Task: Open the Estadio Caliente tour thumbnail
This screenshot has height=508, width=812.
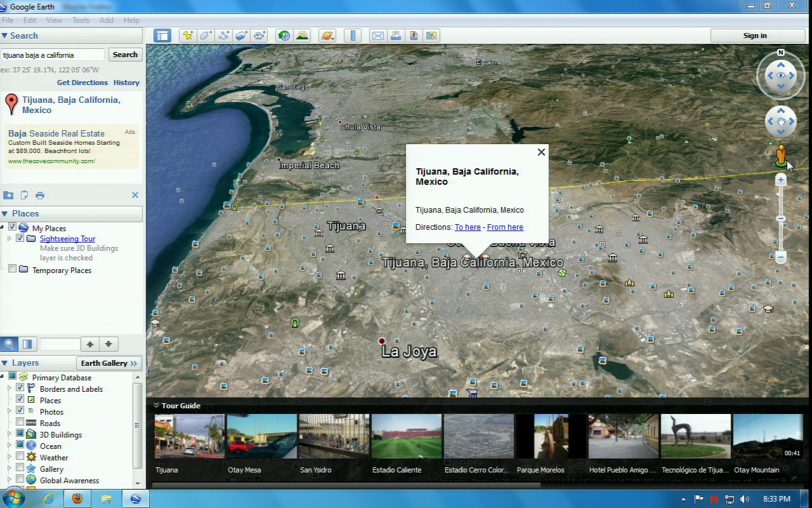Action: (406, 437)
